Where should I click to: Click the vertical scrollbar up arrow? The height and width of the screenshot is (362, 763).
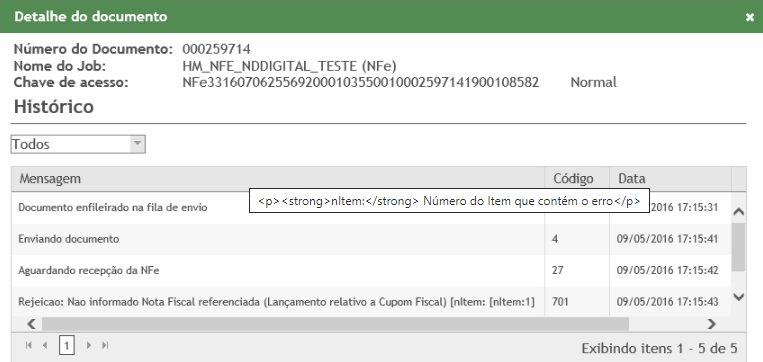click(739, 212)
